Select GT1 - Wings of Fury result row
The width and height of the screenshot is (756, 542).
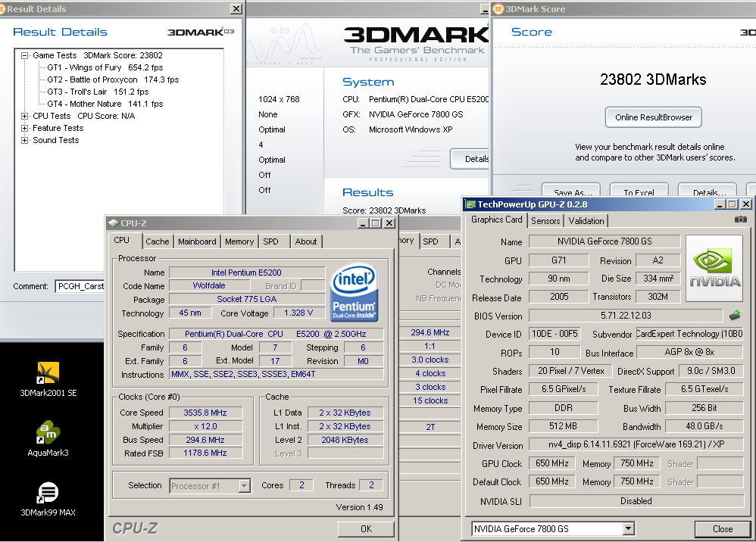tap(105, 67)
